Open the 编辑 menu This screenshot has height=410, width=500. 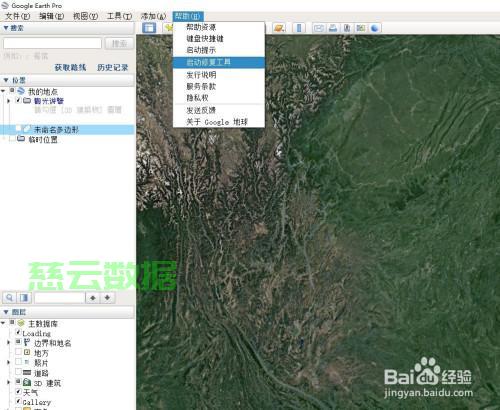pyautogui.click(x=51, y=16)
